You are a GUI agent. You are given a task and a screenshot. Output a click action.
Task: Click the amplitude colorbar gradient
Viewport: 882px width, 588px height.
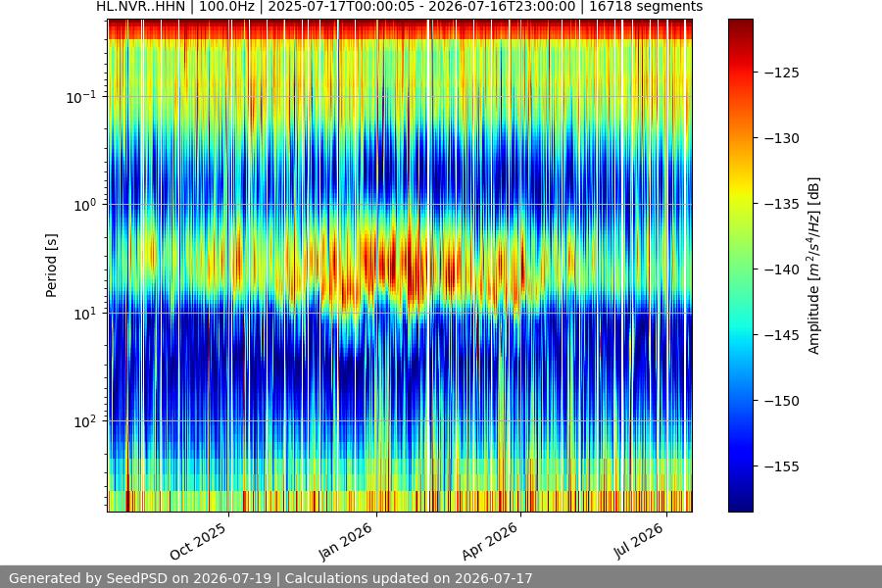(x=740, y=266)
